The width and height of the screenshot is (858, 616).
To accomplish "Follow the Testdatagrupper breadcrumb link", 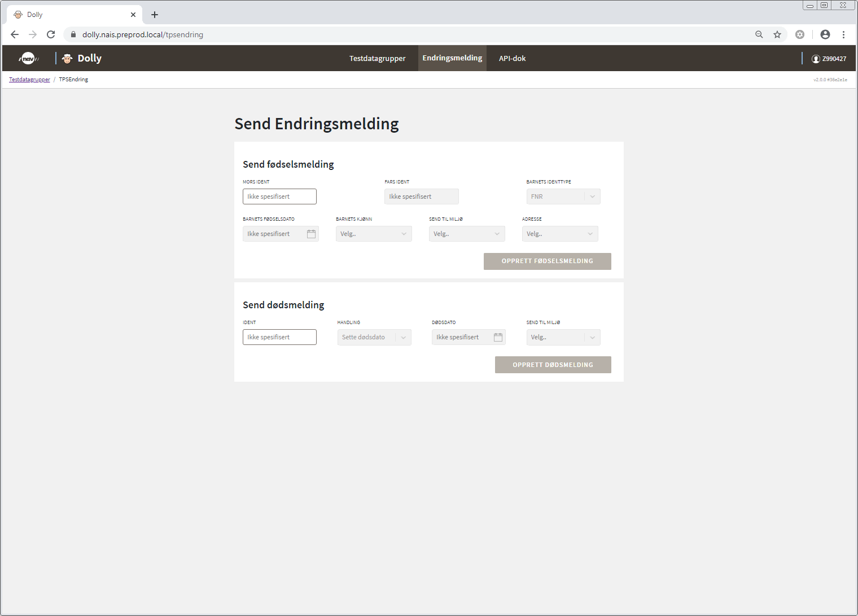I will 29,79.
